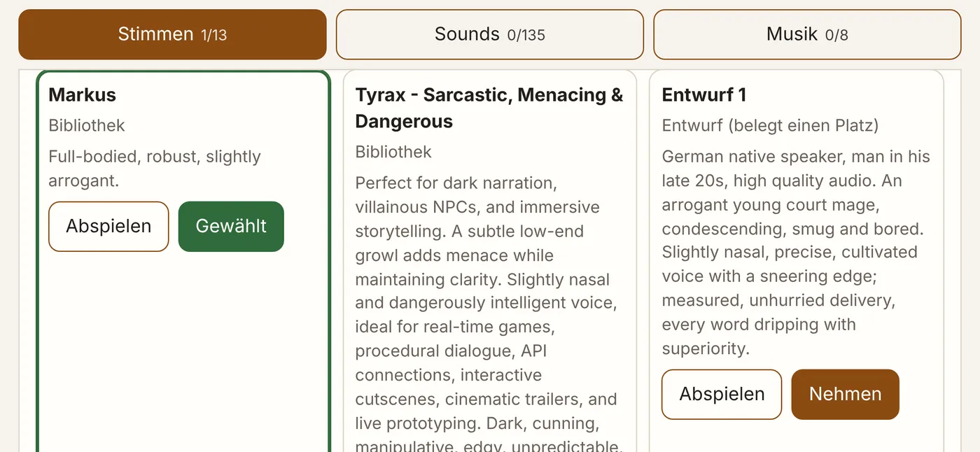Click the 'German native speaker' description text
The image size is (980, 452).
[796, 253]
